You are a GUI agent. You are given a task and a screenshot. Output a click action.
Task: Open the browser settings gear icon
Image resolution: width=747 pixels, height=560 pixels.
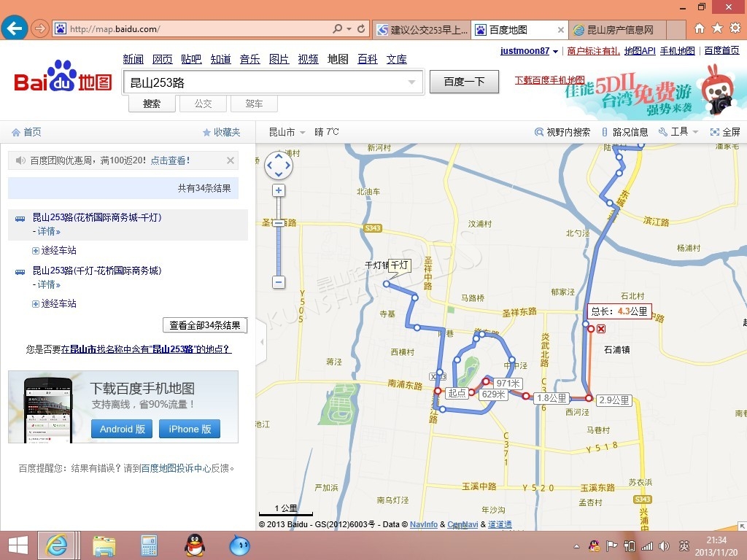point(735,28)
